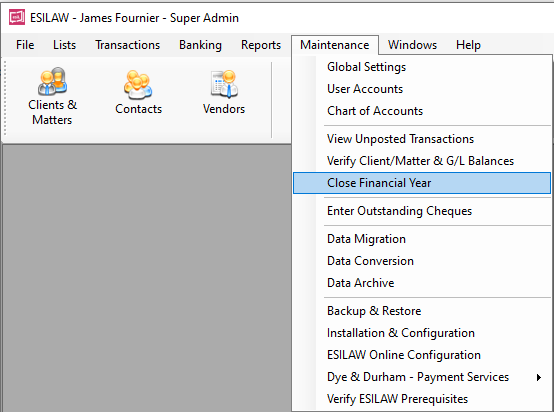This screenshot has height=412, width=554.
Task: Select ESILAW Online Configuration
Action: [422, 354]
